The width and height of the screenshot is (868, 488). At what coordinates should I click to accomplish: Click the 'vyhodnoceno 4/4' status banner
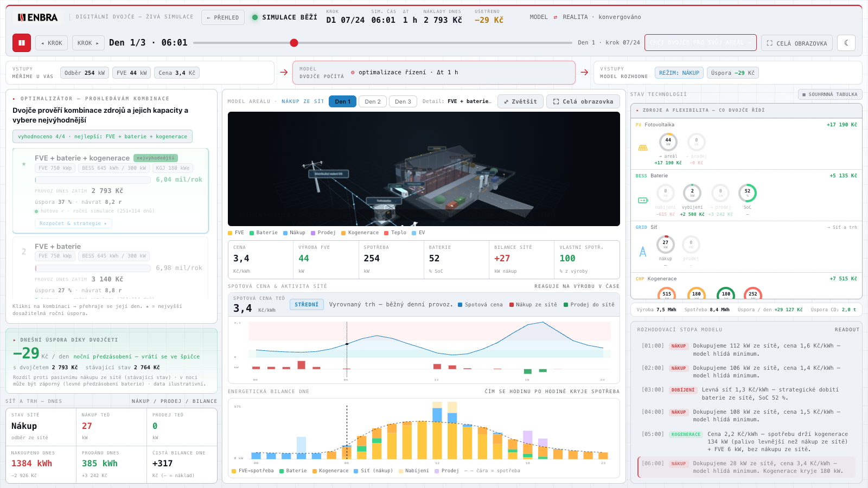click(x=103, y=137)
